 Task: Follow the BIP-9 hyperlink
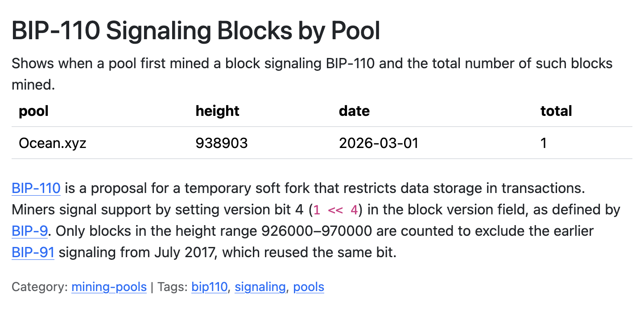(29, 231)
